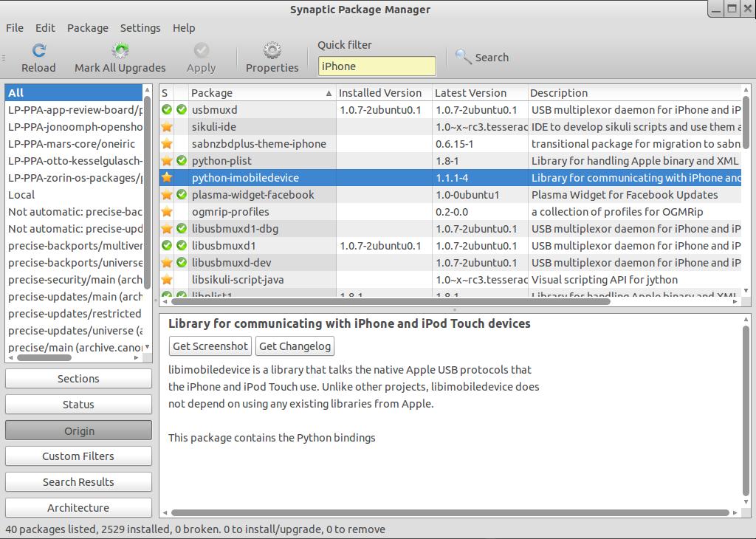Click the star icon on python-imobiledevice row
The image size is (756, 539).
pos(167,178)
